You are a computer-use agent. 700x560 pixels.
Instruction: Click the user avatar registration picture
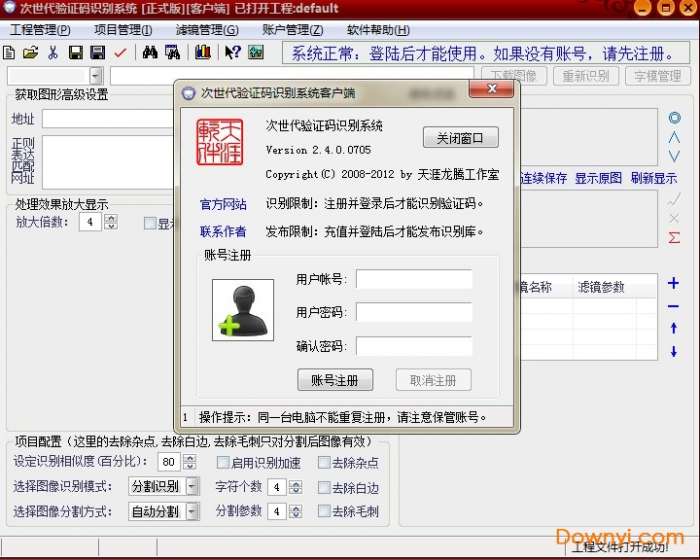coord(243,310)
